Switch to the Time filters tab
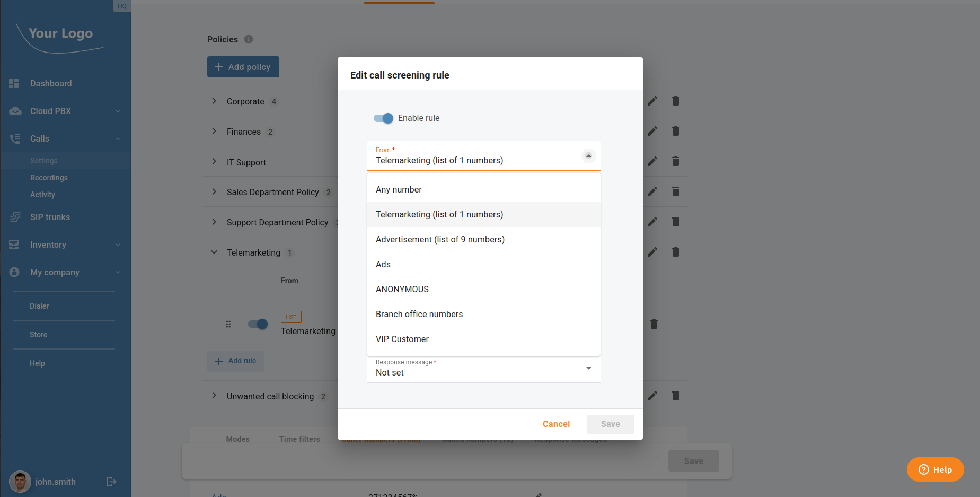The image size is (980, 497). pos(299,439)
